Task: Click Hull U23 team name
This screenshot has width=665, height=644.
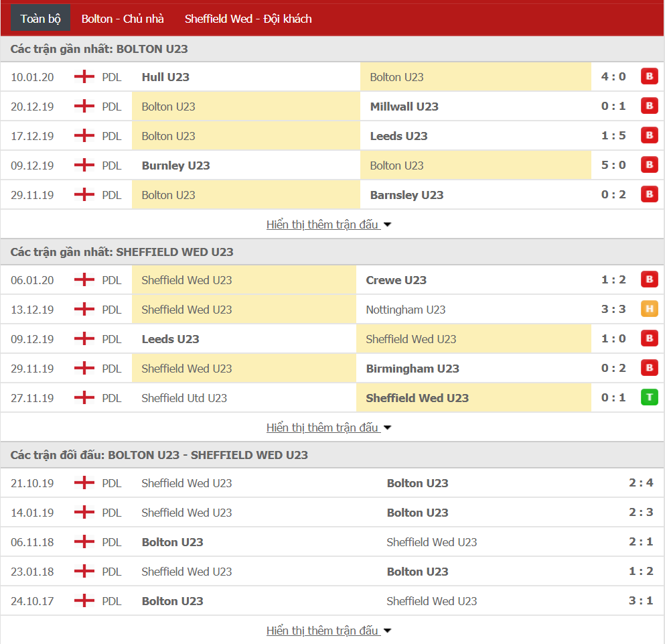Action: pos(165,77)
